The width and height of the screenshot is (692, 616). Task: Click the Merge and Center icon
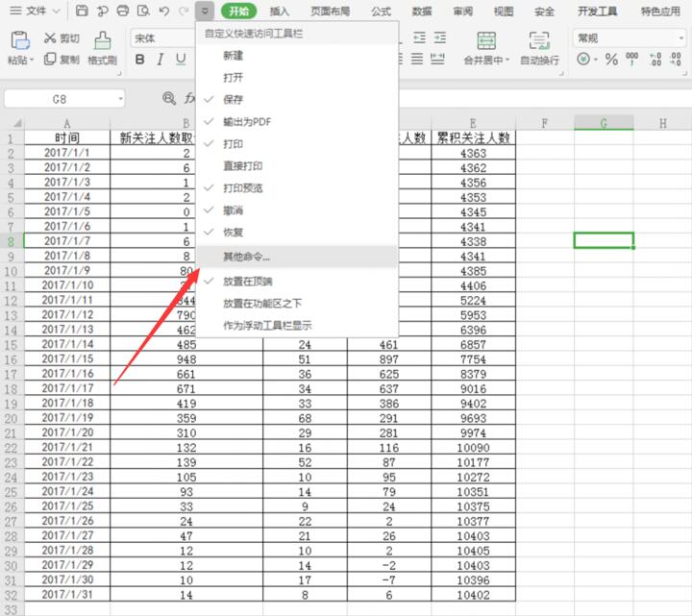(x=486, y=40)
